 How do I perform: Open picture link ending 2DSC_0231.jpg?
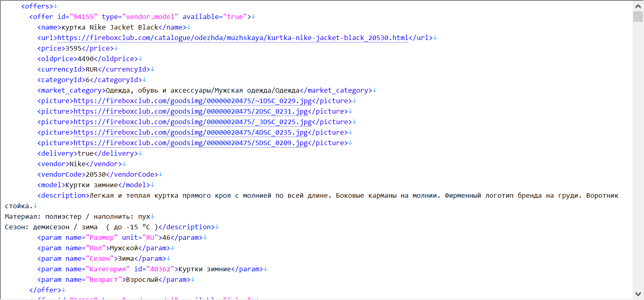point(191,111)
